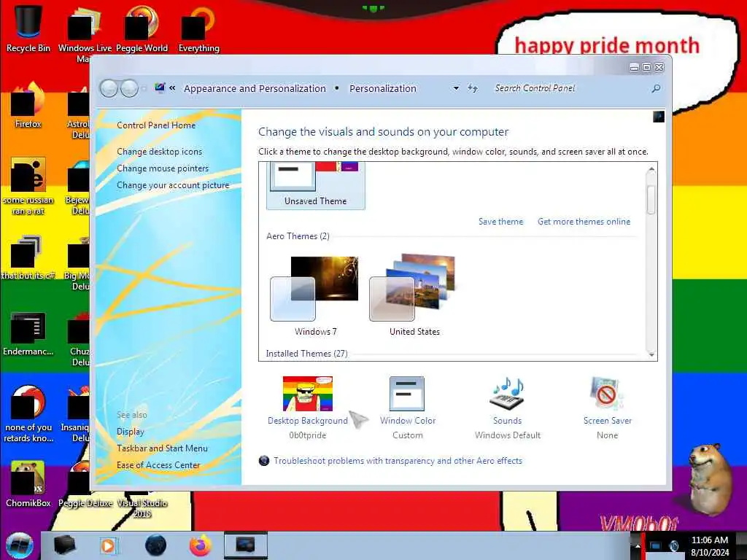747x560 pixels.
Task: Open address bar history dropdown arrow
Action: pyautogui.click(x=456, y=88)
